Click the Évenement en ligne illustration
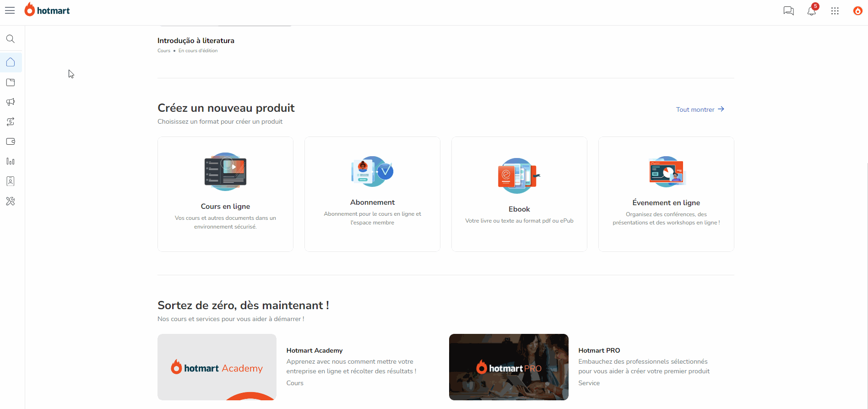The image size is (868, 409). [666, 172]
